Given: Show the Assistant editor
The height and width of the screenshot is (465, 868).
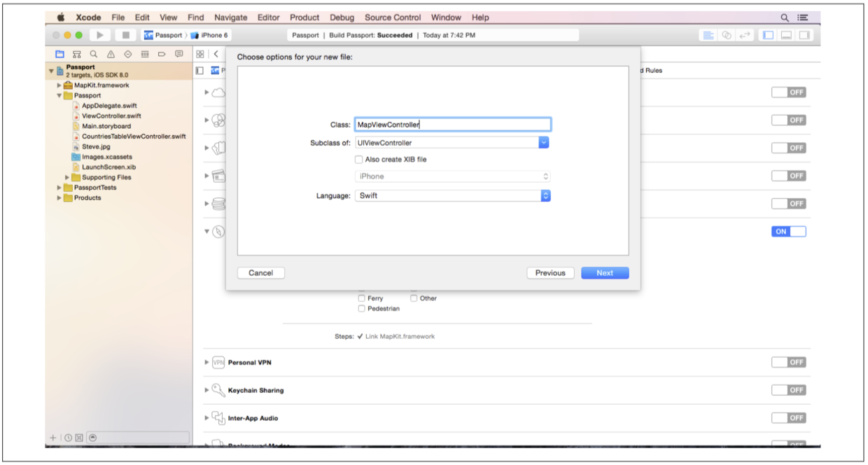Looking at the screenshot, I should (x=726, y=35).
